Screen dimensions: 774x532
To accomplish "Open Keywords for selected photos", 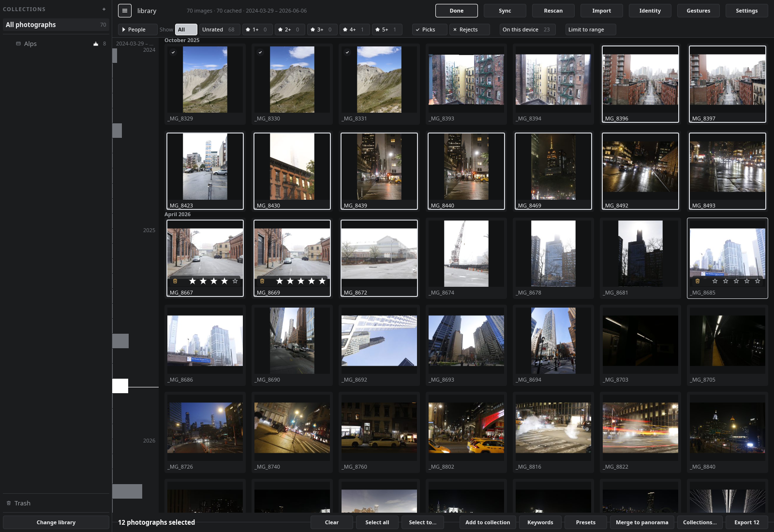I will click(540, 522).
